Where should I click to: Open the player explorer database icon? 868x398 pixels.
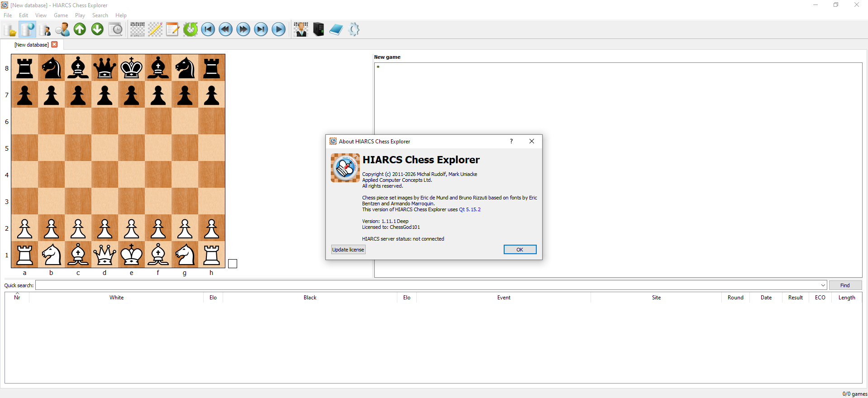point(45,30)
